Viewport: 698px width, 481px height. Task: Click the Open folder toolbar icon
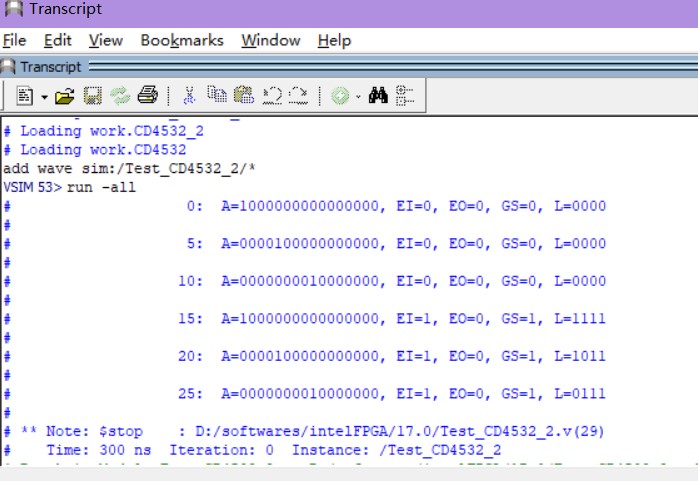65,96
